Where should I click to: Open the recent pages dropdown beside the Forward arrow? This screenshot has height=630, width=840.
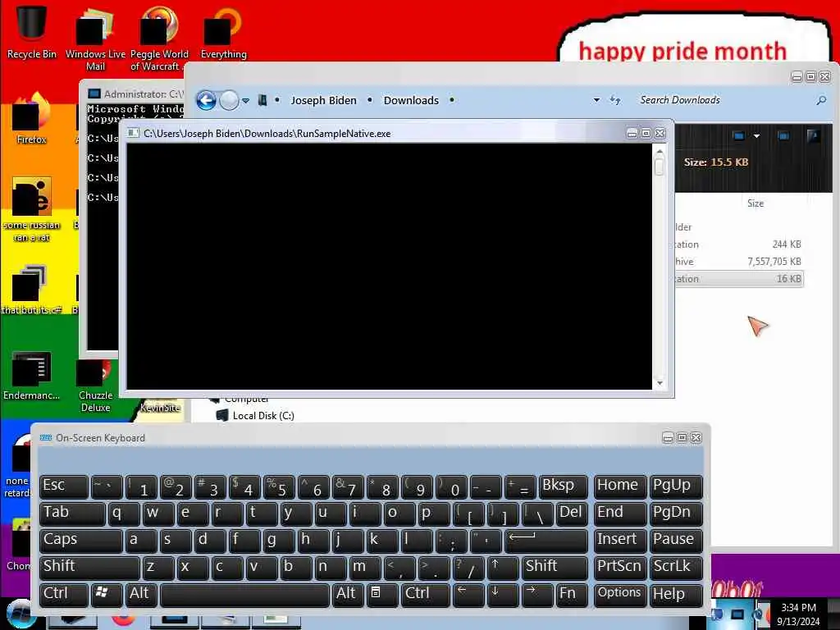245,100
